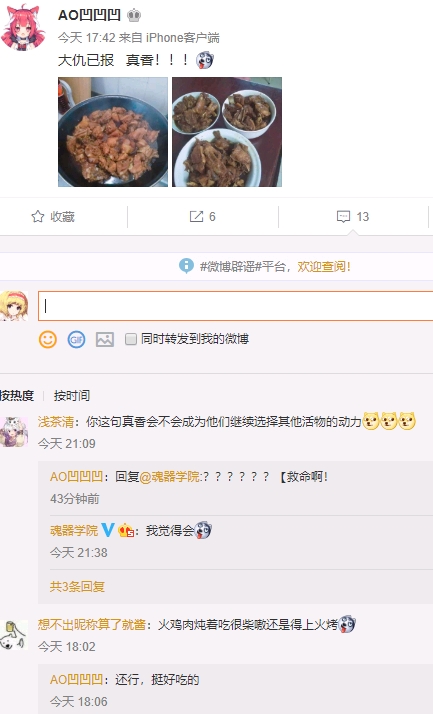Open AO凹凹凹's red-haired avatar
433x714 pixels.
23,27
